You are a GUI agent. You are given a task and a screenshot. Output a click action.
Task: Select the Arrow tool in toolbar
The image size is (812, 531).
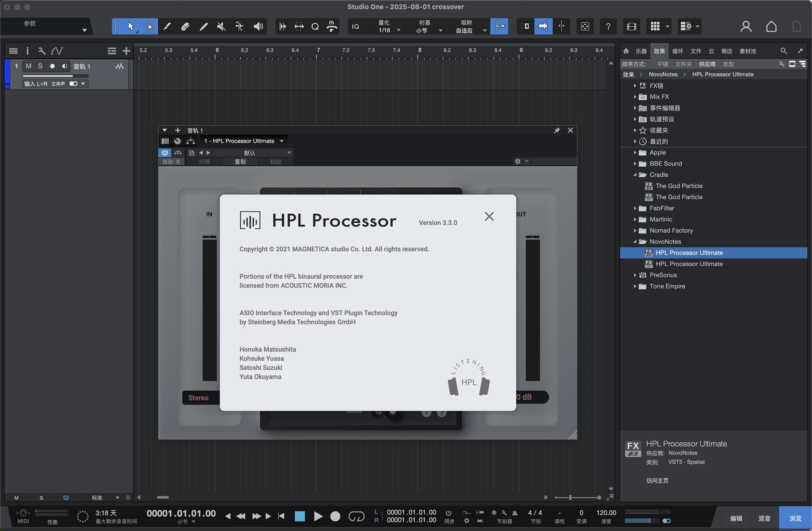(x=131, y=26)
